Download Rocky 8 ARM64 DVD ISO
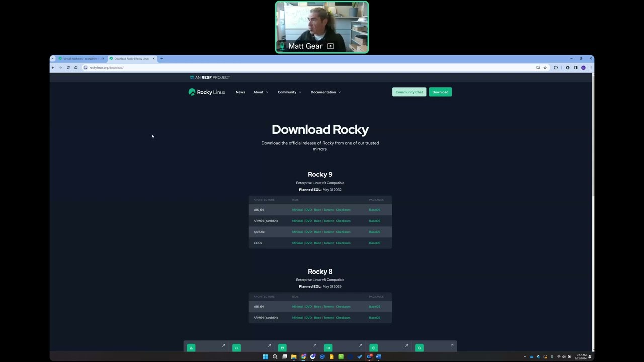The image size is (644, 362). click(x=308, y=318)
